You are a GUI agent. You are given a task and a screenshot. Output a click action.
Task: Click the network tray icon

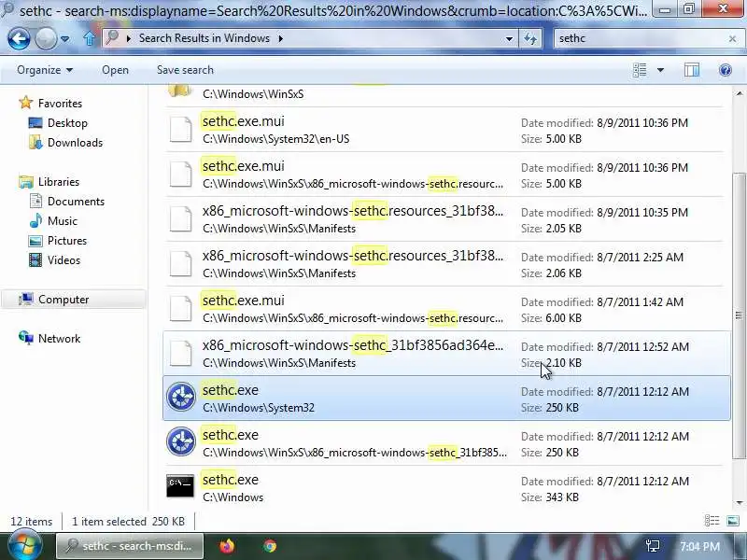point(653,546)
